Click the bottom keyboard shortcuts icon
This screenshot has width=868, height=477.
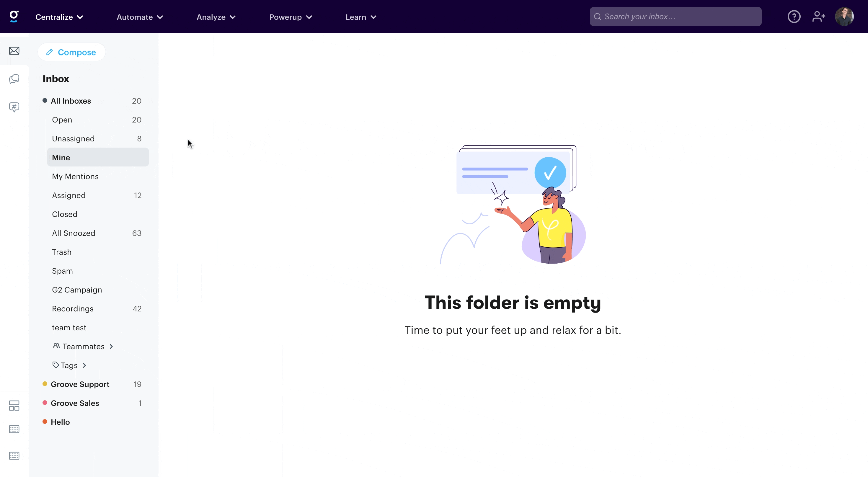pyautogui.click(x=14, y=455)
